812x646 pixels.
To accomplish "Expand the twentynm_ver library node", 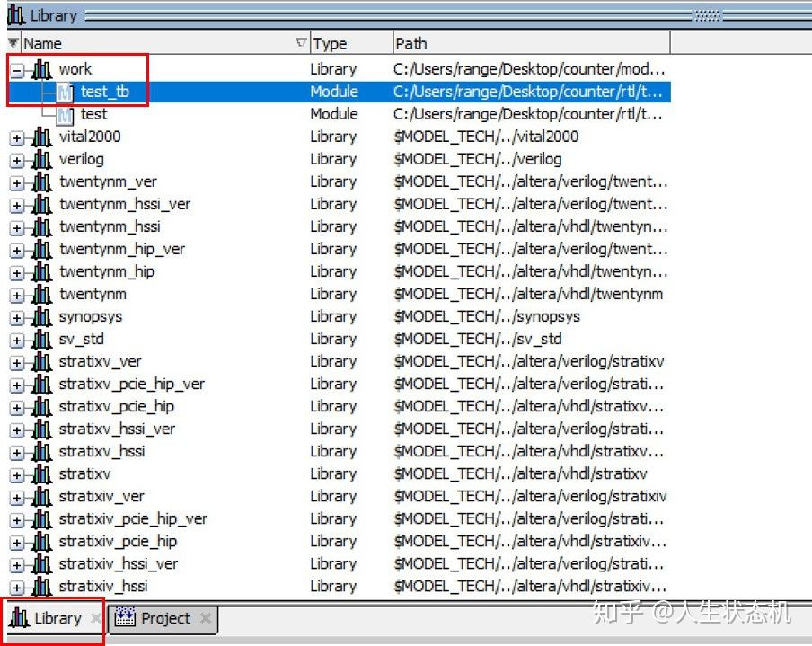I will [17, 183].
